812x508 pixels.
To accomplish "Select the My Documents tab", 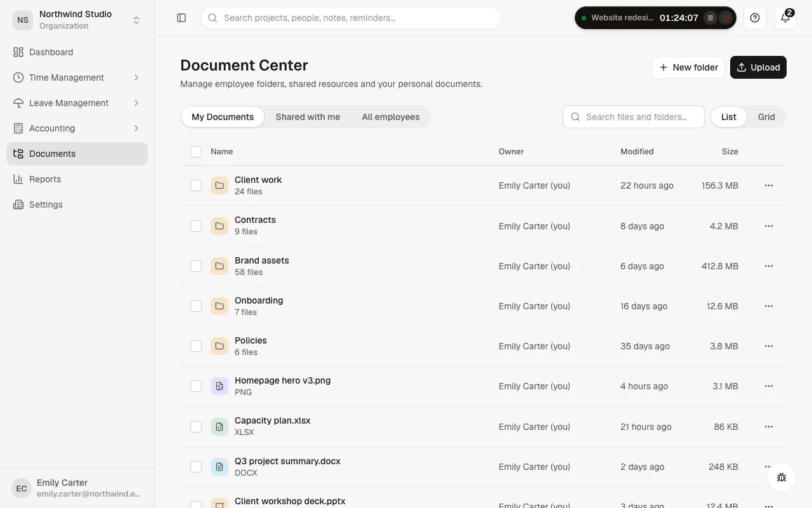I will [223, 117].
